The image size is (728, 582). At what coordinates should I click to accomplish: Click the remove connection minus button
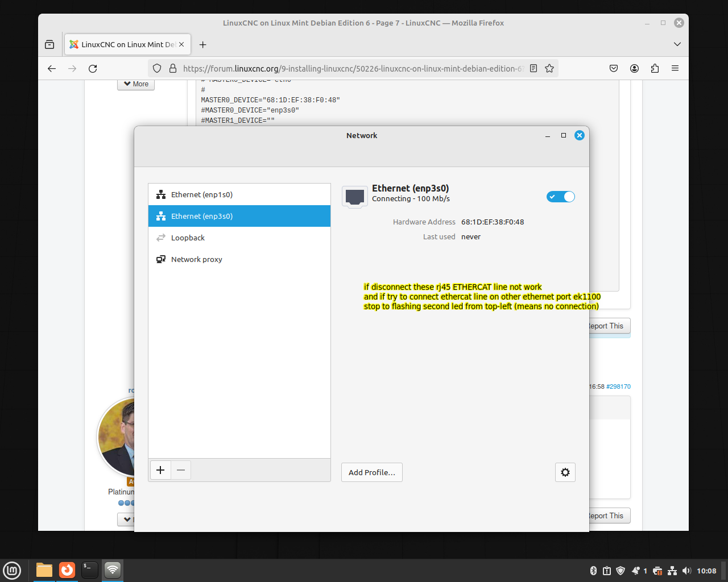tap(181, 470)
